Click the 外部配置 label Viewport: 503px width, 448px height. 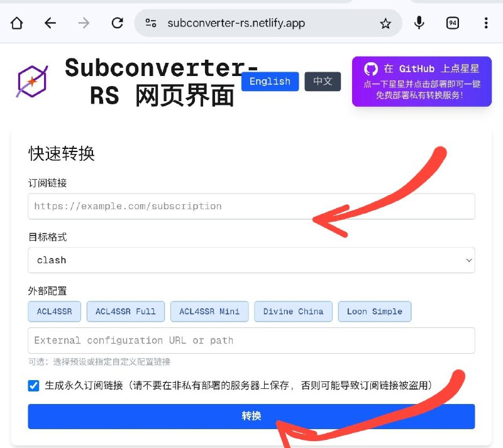tap(48, 291)
